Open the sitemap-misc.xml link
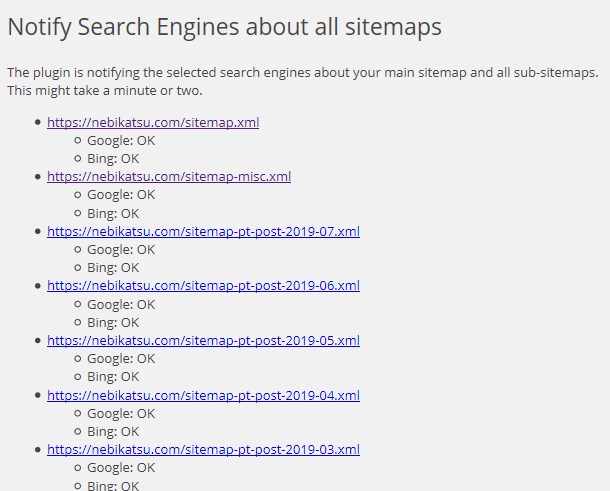This screenshot has width=610, height=491. click(x=169, y=177)
